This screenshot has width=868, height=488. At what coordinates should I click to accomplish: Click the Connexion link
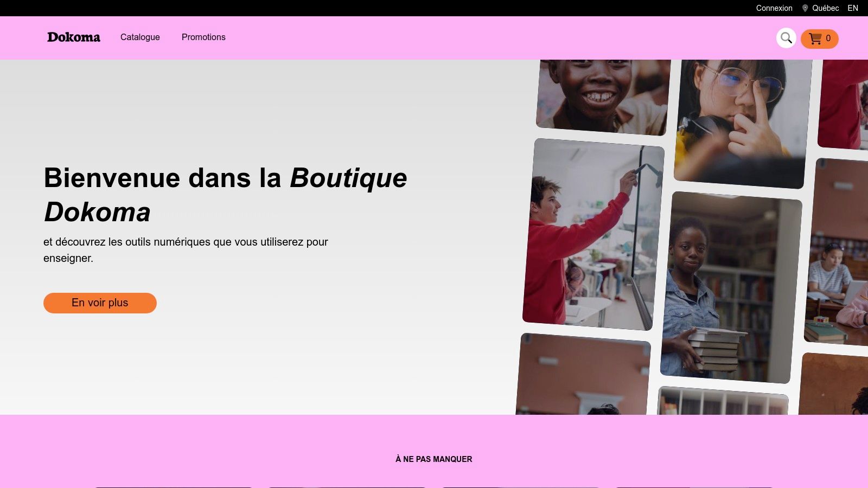(774, 8)
